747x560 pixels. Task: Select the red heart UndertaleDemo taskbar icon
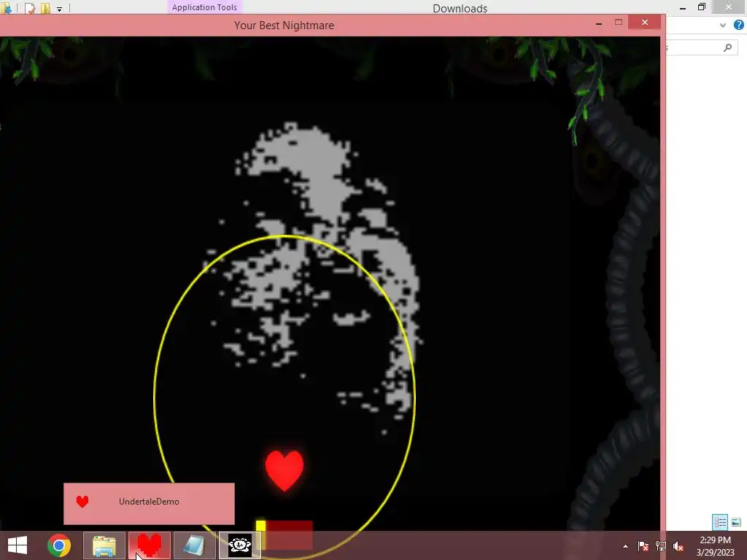(x=149, y=545)
